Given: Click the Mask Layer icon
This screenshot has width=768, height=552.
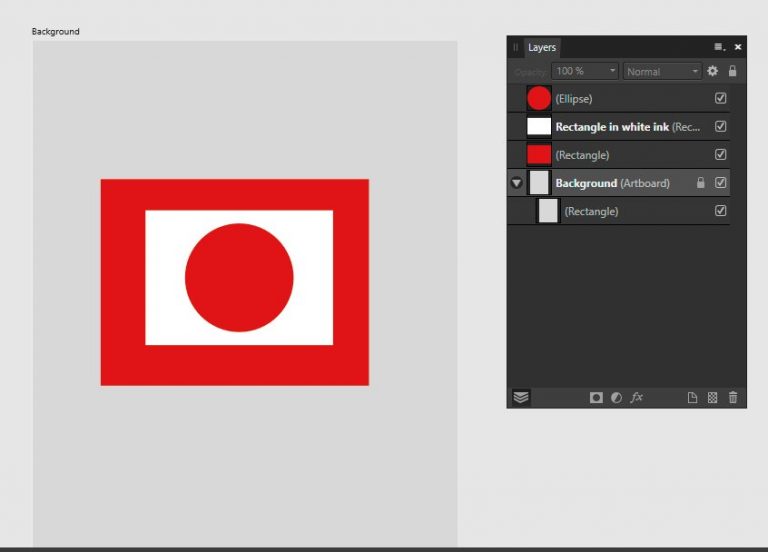Looking at the screenshot, I should pos(596,397).
